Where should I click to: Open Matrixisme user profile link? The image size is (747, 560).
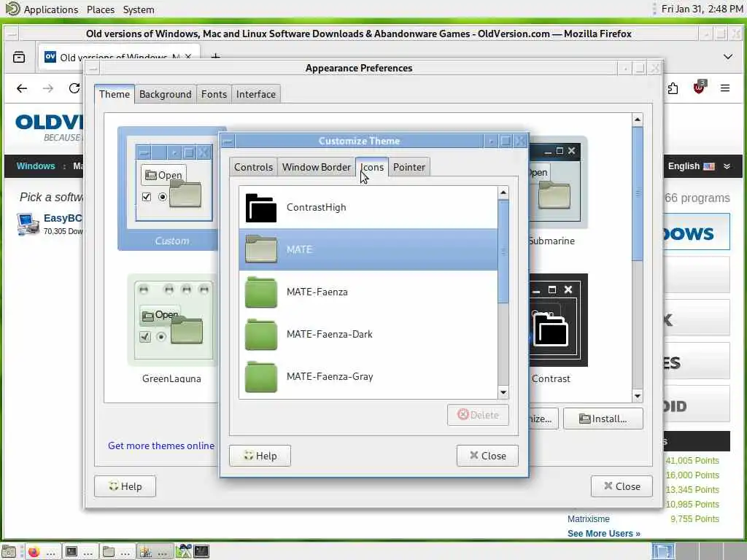click(x=589, y=519)
